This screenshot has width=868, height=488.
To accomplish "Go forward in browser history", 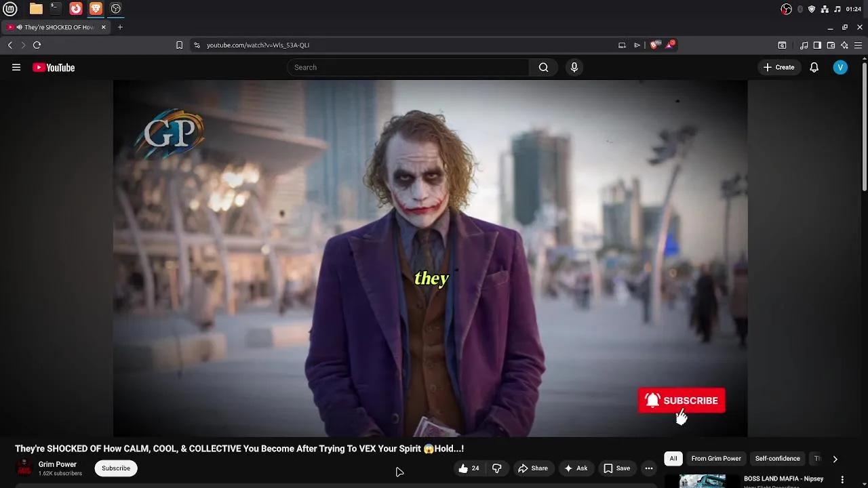I will click(x=23, y=45).
